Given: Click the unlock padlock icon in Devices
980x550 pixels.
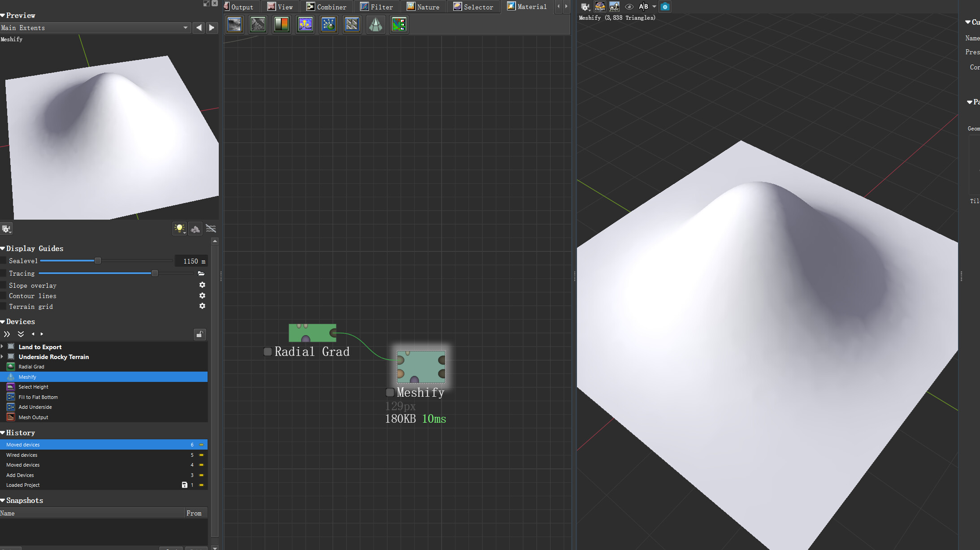Looking at the screenshot, I should (x=200, y=334).
